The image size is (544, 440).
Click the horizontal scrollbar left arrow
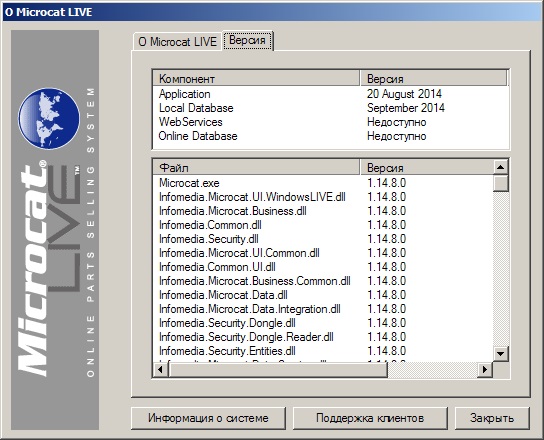(160, 370)
